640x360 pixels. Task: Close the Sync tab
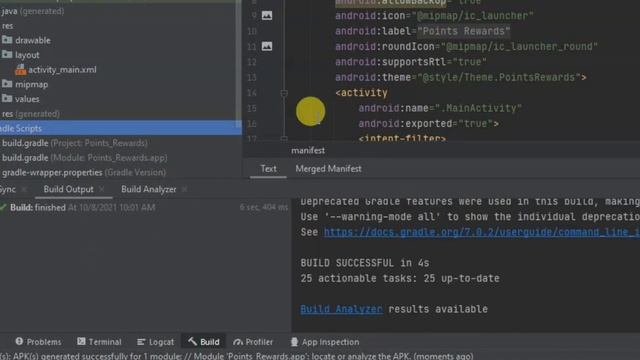click(x=24, y=189)
